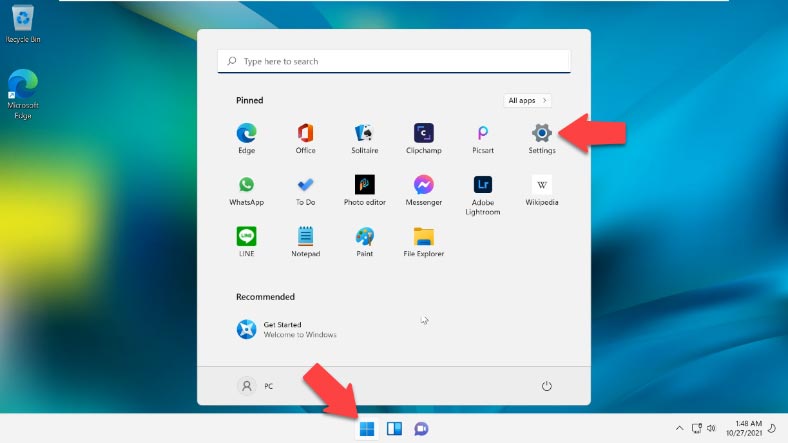Viewport: 788px width, 443px height.
Task: Launch the LINE app
Action: 246,242
